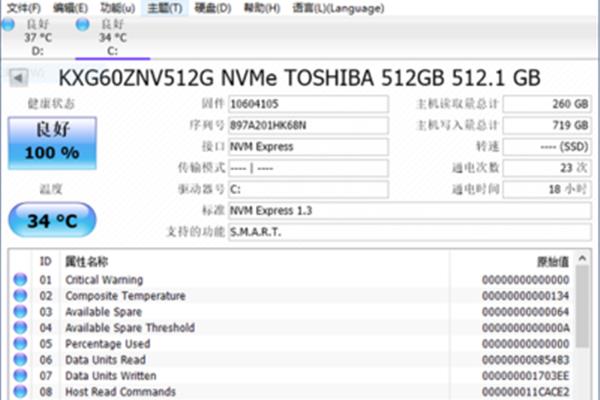Click status orb for Data Units Read
This screenshot has height=400, width=600.
(20, 360)
